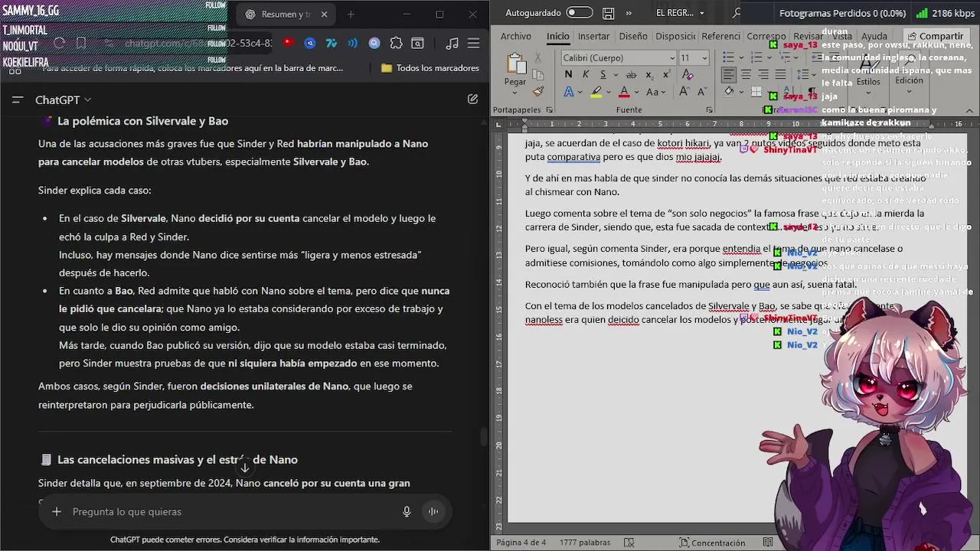Viewport: 980px width, 551px height.
Task: Click Página 4 de 4 indicator
Action: click(x=521, y=543)
